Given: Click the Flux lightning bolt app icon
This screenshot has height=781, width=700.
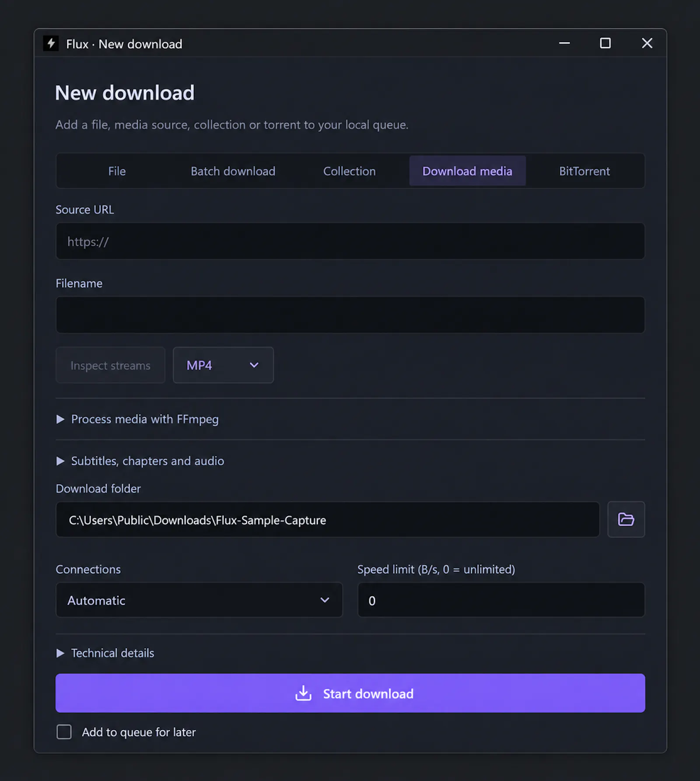Looking at the screenshot, I should [51, 43].
